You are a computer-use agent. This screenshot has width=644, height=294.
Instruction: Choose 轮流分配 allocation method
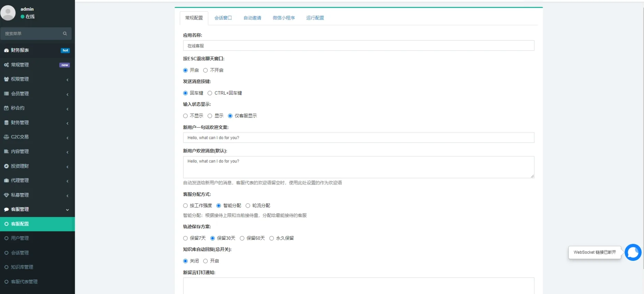click(248, 206)
